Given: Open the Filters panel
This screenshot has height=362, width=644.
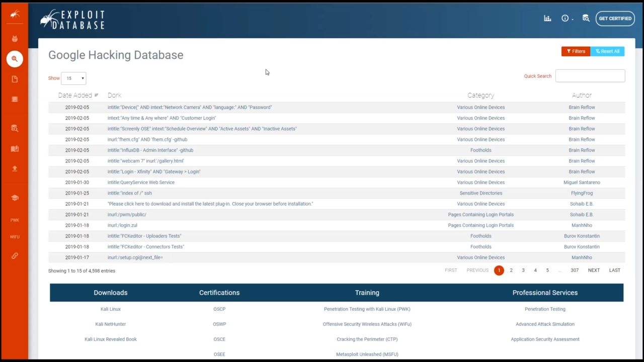Looking at the screenshot, I should [x=576, y=51].
